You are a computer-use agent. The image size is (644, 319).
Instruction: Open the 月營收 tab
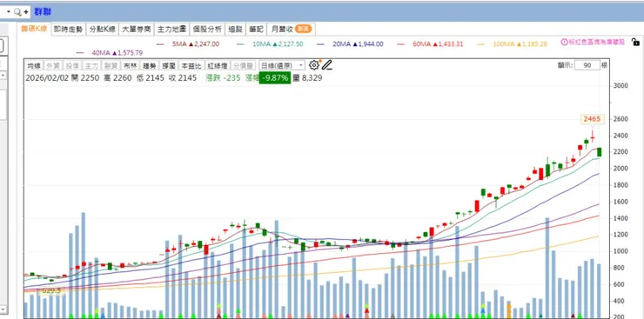tap(292, 29)
